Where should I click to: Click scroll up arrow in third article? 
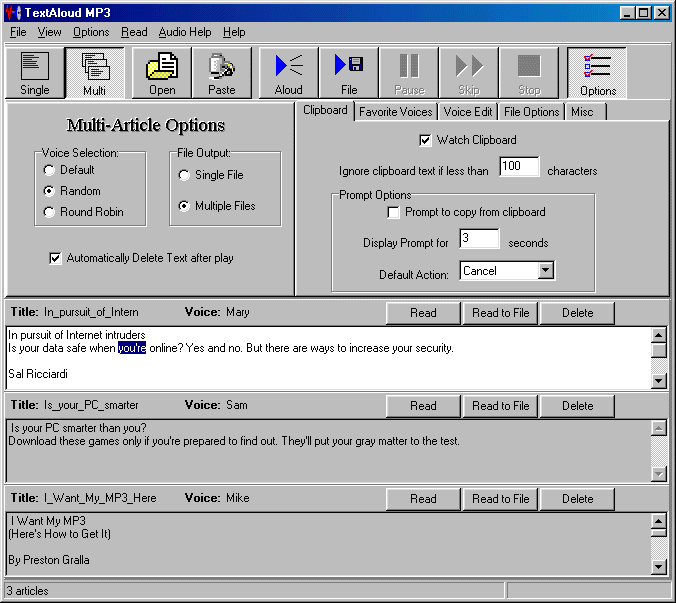[659, 521]
